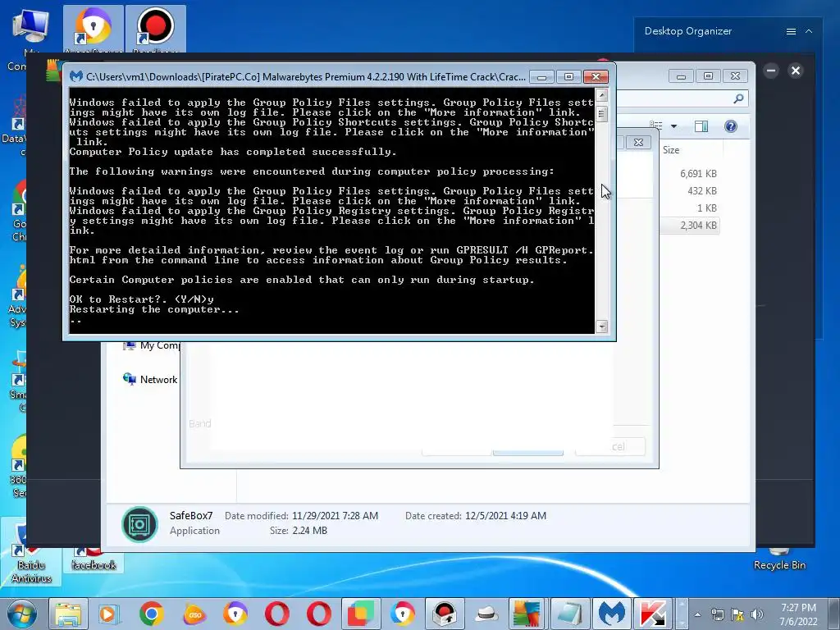
Task: Click the console vertical scrollbar thumb
Action: (x=601, y=114)
